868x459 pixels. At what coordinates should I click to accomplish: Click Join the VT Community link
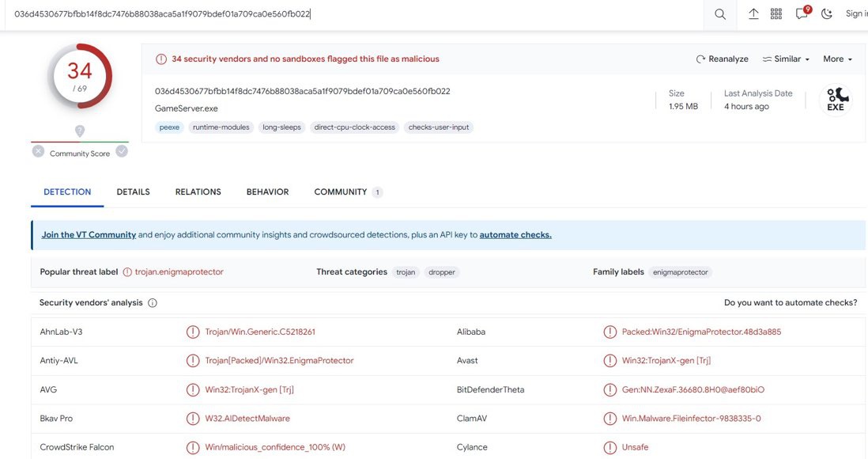point(89,235)
